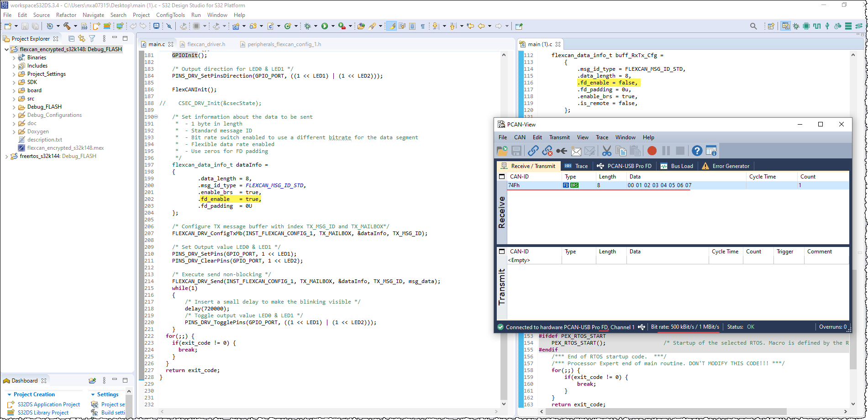Viewport: 868px width, 420px height.
Task: Start trace recording with red record button
Action: (652, 151)
